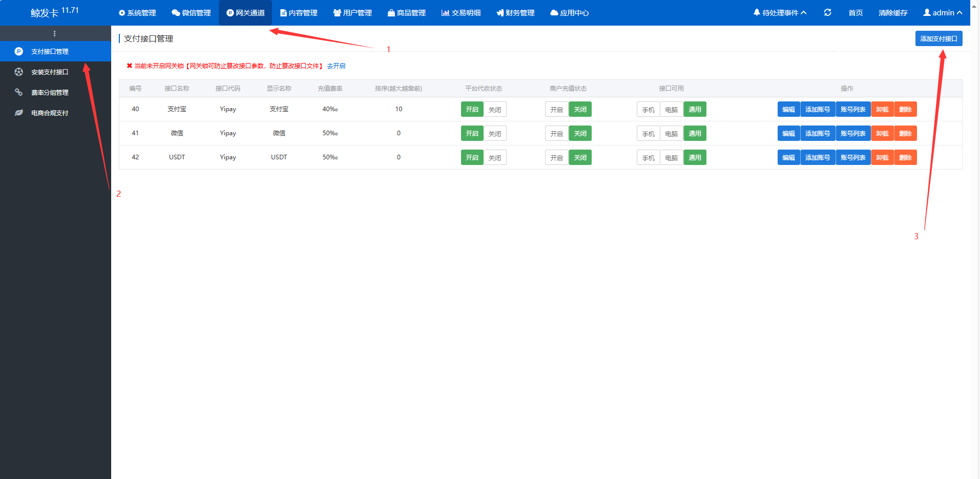Expand the 待处理事件 dropdown

tap(780, 13)
